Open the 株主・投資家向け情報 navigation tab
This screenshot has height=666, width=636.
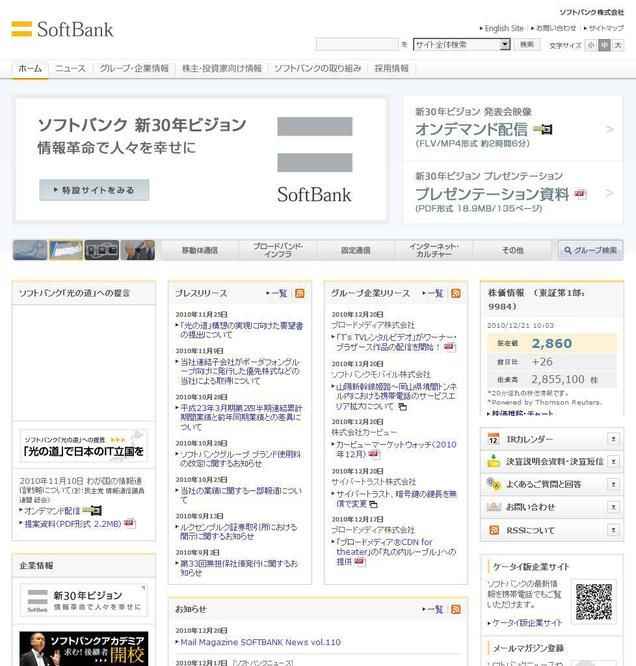point(222,68)
